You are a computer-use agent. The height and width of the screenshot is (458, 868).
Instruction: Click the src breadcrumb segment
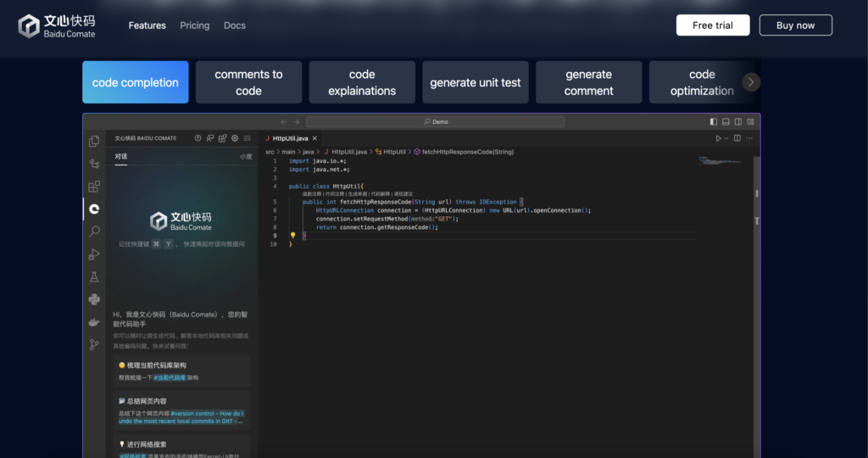[270, 152]
